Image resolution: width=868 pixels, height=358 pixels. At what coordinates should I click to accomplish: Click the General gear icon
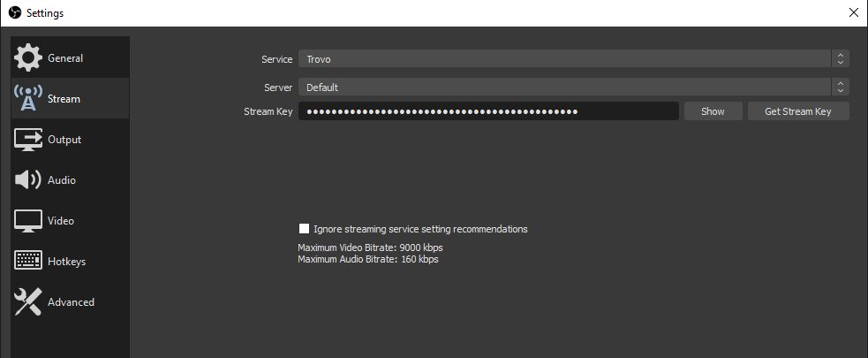[x=28, y=58]
